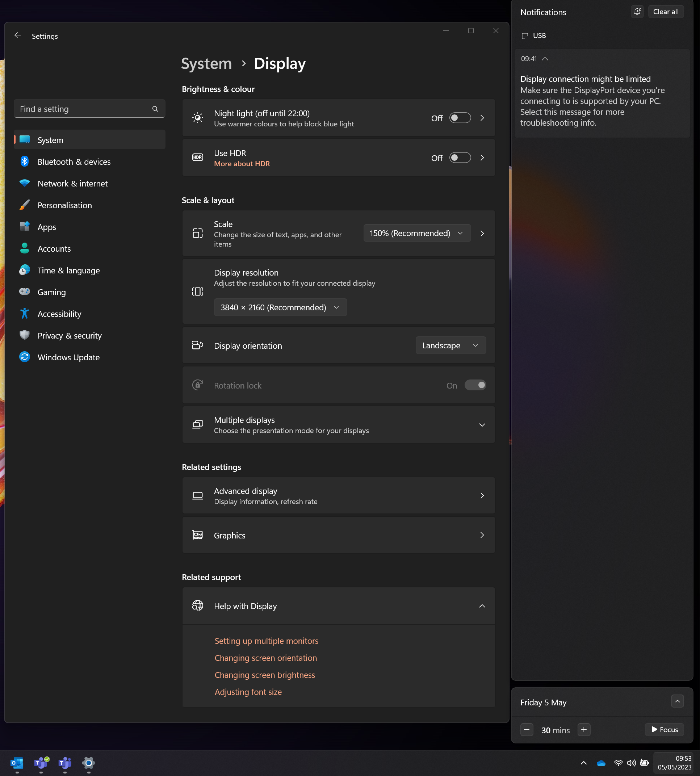700x776 pixels.
Task: Click the Settings gear taskbar icon
Action: coord(88,763)
